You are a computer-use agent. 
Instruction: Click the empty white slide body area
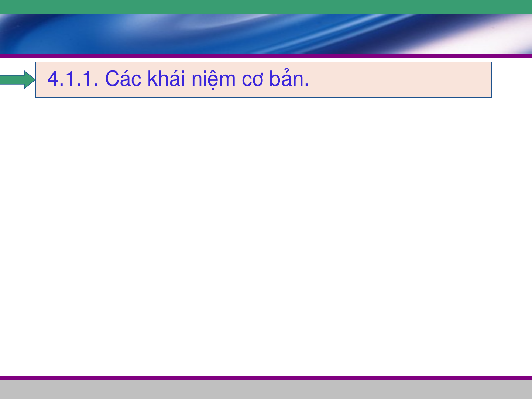tap(266, 236)
